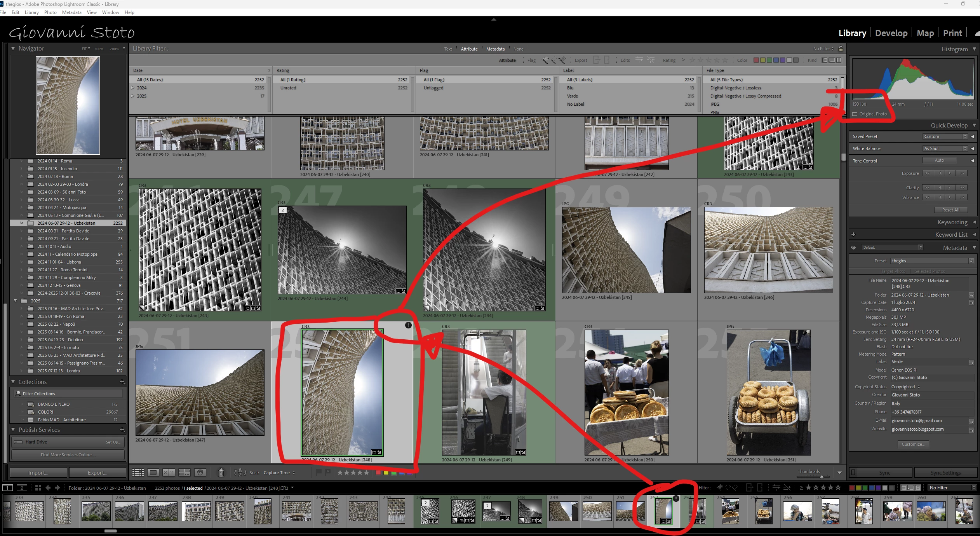Add new collection with plus icon
This screenshot has height=536, width=980.
point(122,382)
